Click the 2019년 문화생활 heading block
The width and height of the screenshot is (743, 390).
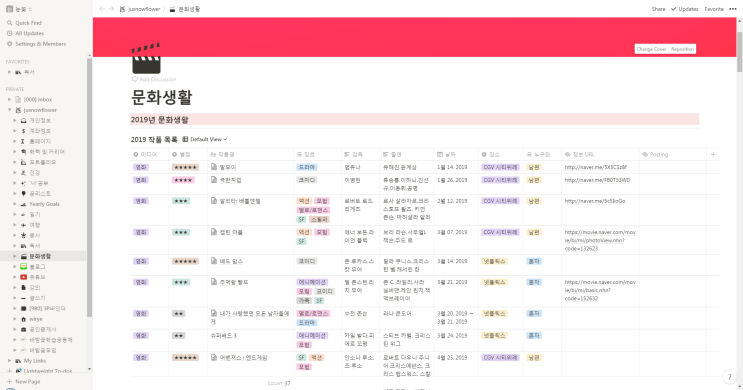[x=415, y=119]
